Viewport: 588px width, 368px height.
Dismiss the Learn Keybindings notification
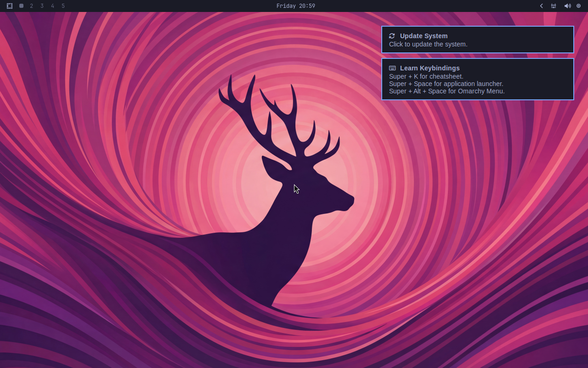[x=478, y=79]
